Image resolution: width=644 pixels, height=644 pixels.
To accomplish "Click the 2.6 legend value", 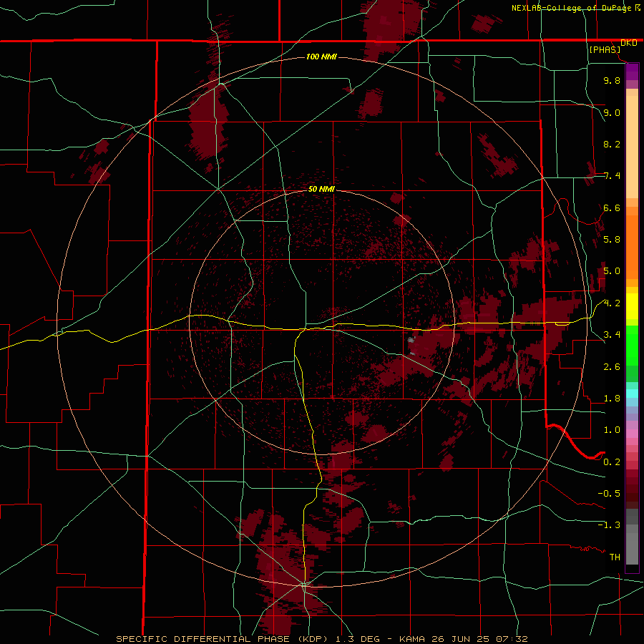I will pyautogui.click(x=612, y=367).
